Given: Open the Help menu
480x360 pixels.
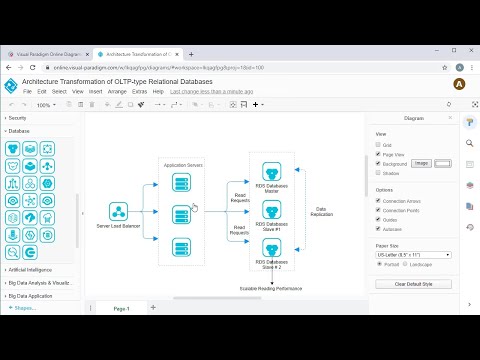Looking at the screenshot, I should click(158, 91).
